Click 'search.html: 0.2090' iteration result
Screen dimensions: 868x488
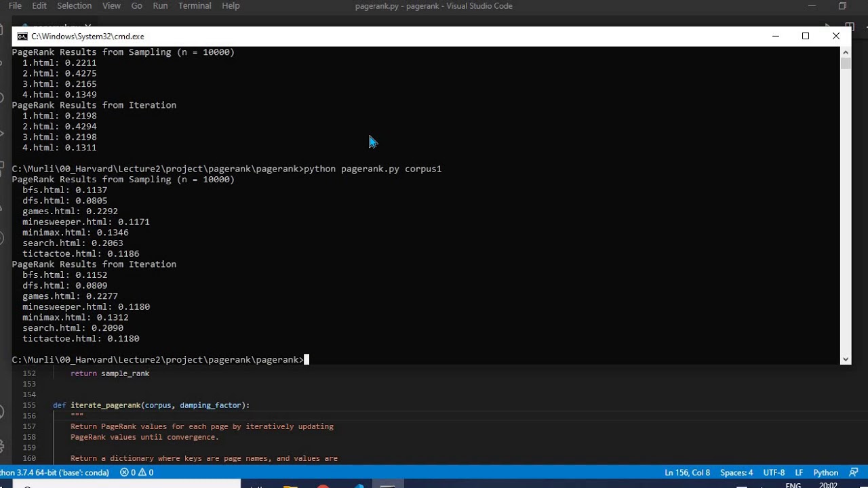point(73,328)
